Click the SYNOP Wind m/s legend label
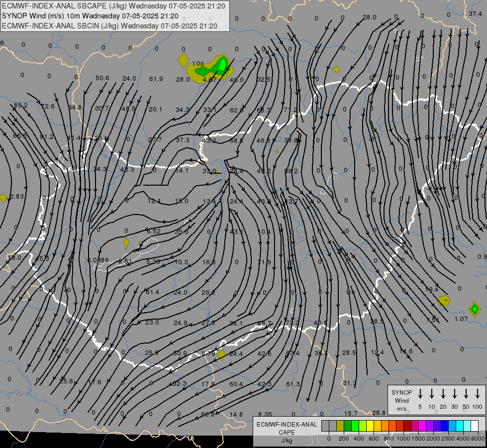 401,400
